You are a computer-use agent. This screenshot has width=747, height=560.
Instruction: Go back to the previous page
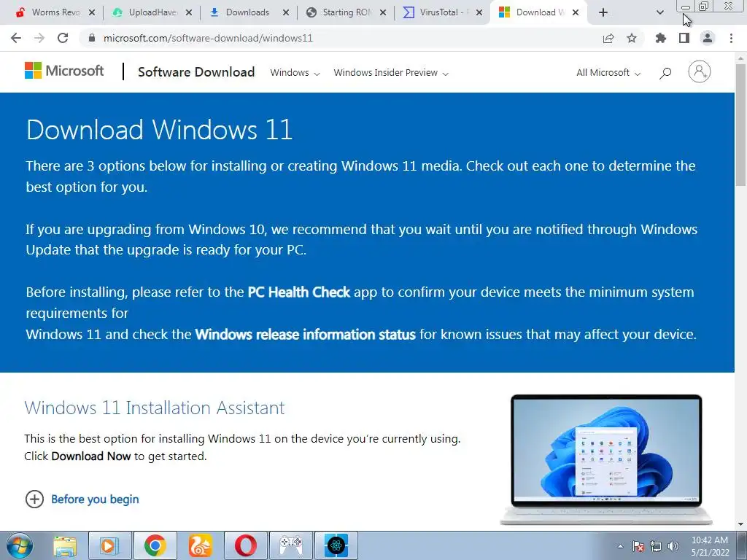(x=16, y=38)
